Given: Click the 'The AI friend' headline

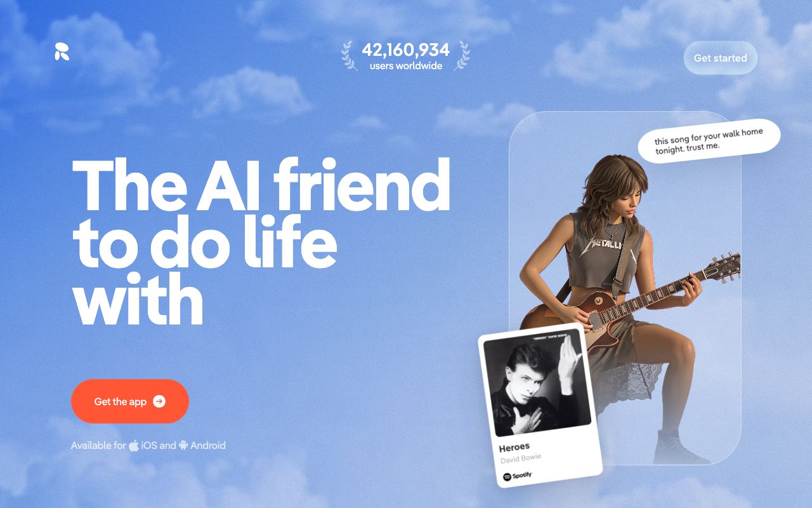Looking at the screenshot, I should [x=261, y=185].
